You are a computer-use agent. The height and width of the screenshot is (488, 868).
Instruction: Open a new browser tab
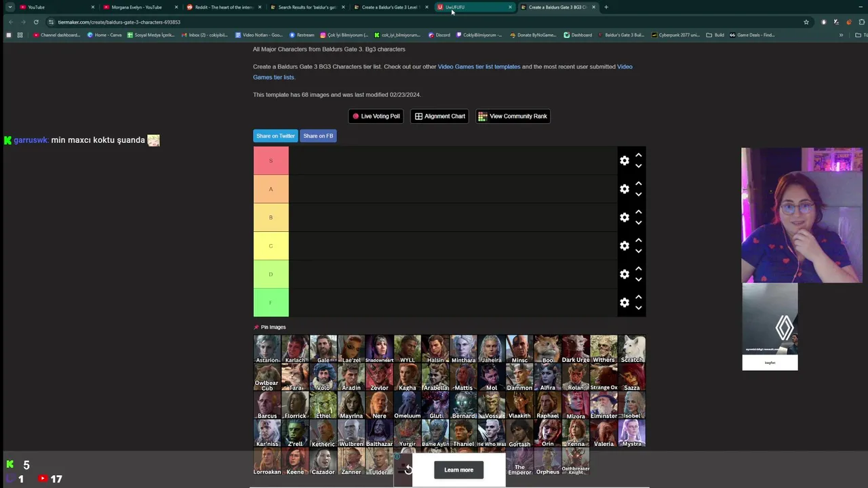[x=606, y=7]
